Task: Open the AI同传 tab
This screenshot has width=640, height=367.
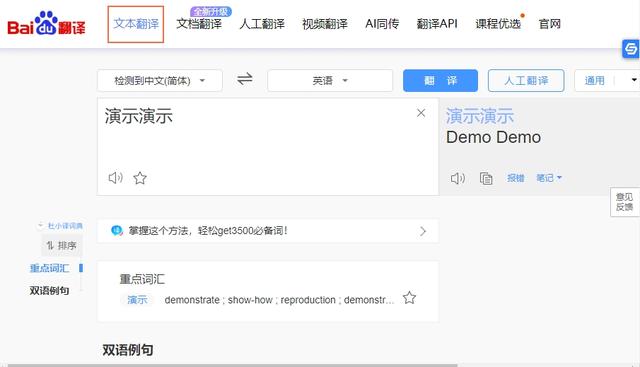Action: pyautogui.click(x=382, y=24)
